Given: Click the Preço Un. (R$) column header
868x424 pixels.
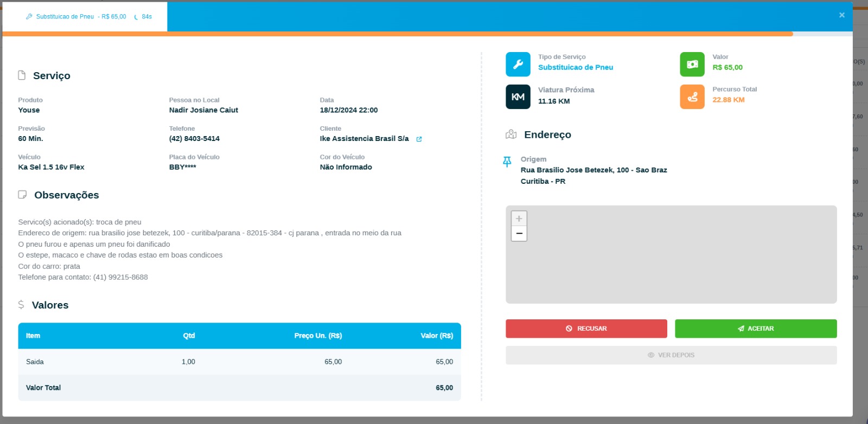Looking at the screenshot, I should tap(318, 336).
